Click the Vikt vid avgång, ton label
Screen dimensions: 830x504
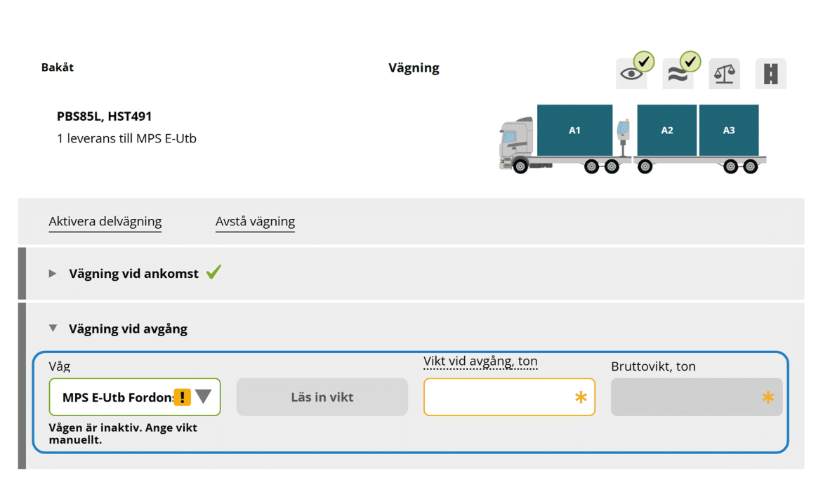pyautogui.click(x=480, y=361)
